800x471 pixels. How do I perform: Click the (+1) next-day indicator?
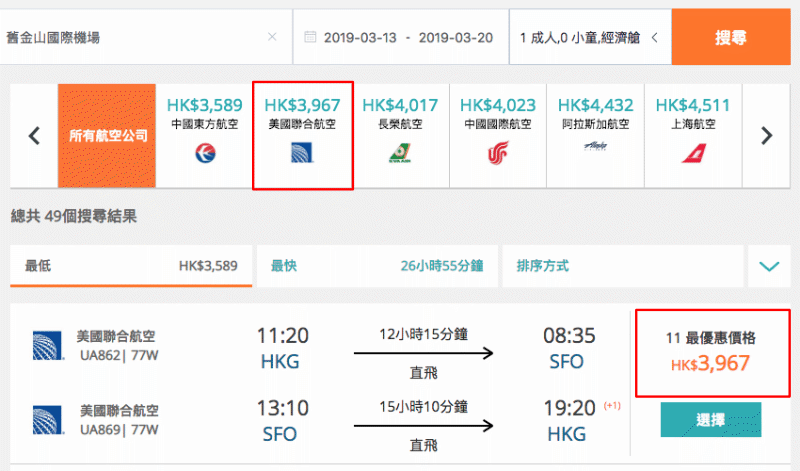click(x=612, y=406)
